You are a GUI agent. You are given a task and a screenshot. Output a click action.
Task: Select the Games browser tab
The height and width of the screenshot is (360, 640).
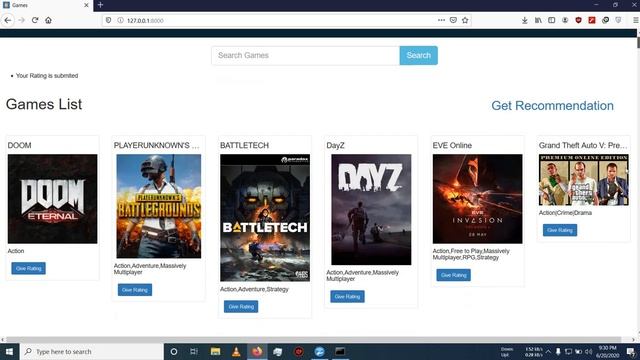click(x=46, y=5)
